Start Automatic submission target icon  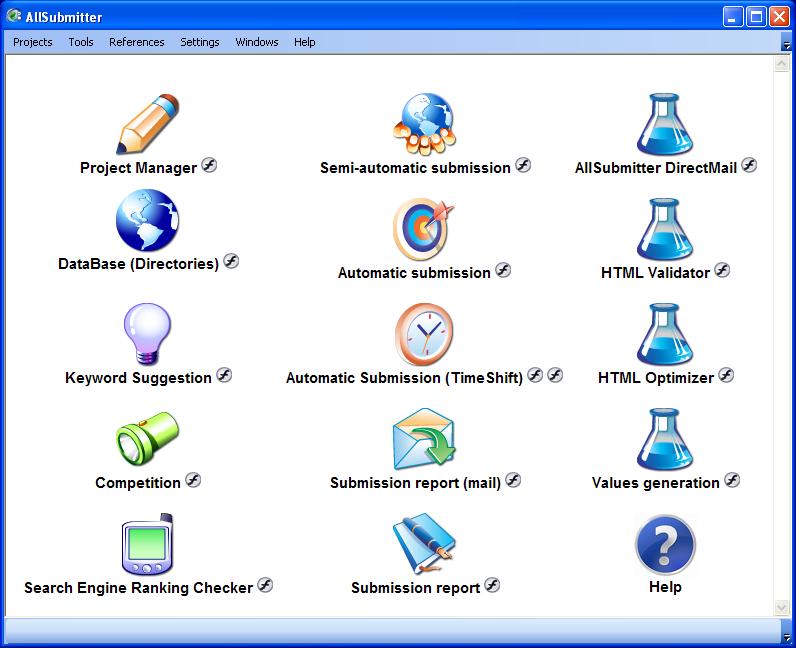423,229
